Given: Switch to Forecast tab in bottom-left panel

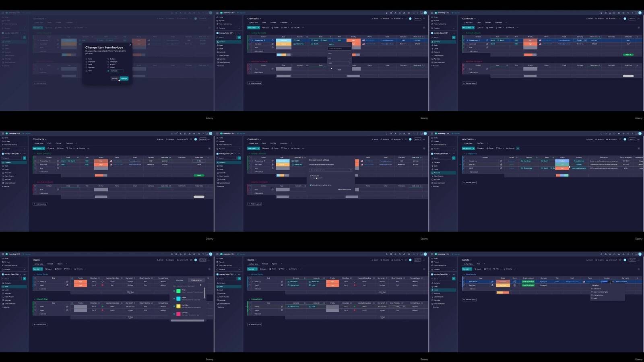Looking at the screenshot, I should 50,264.
